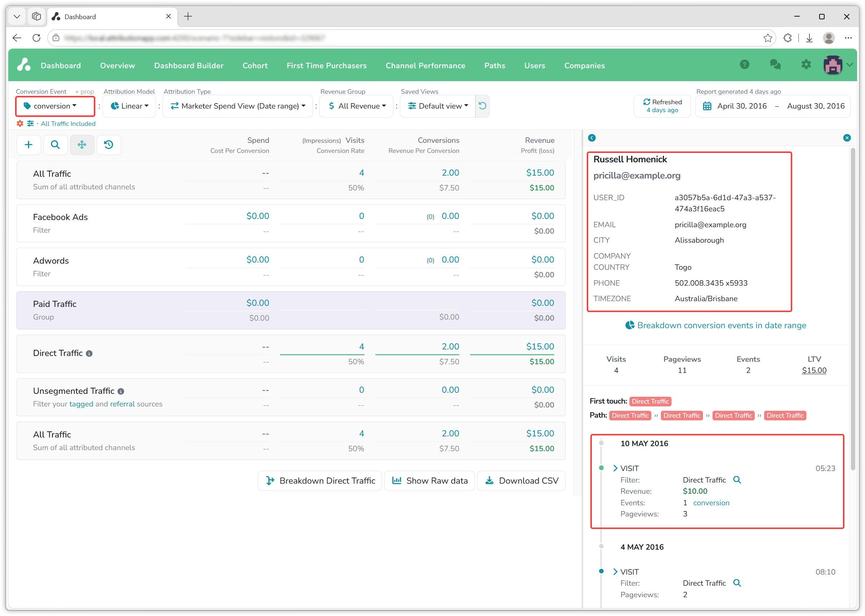The width and height of the screenshot is (865, 616).
Task: Click magnifier next to 10 May Direct Traffic filter
Action: coord(737,480)
